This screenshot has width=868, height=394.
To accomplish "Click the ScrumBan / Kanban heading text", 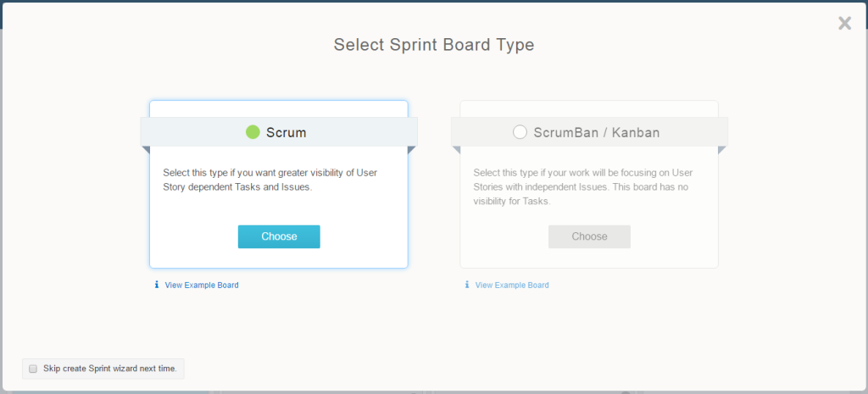I will pyautogui.click(x=597, y=133).
